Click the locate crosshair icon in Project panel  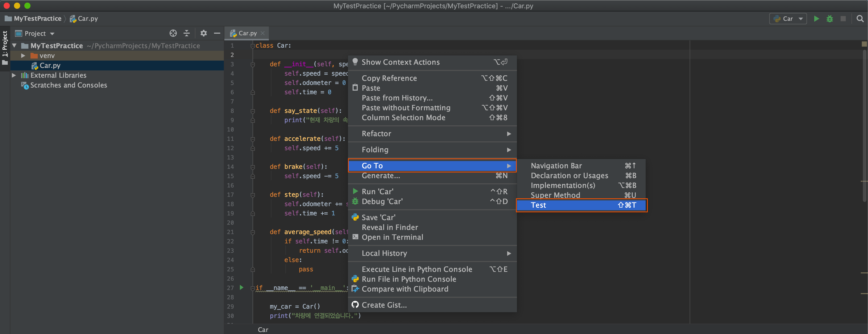(173, 33)
